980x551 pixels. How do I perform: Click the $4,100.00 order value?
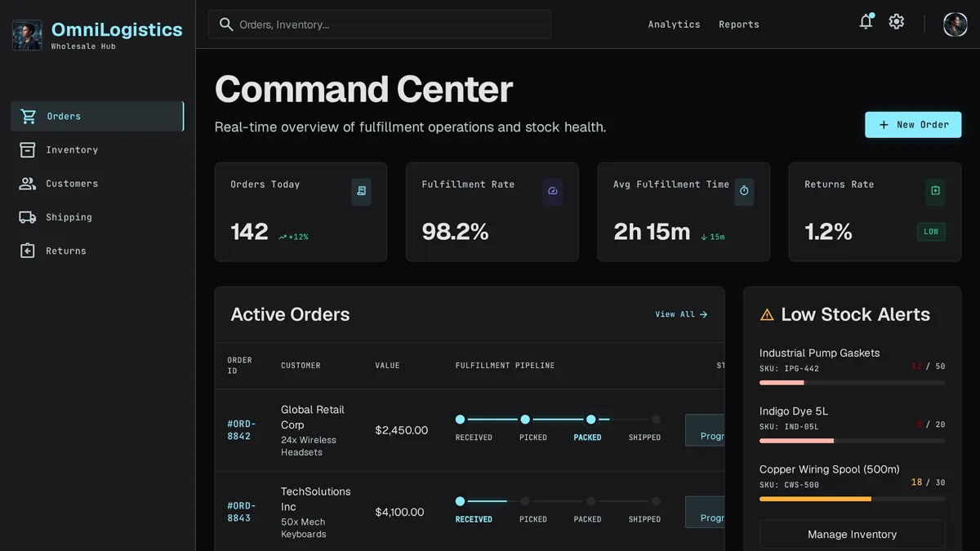399,512
